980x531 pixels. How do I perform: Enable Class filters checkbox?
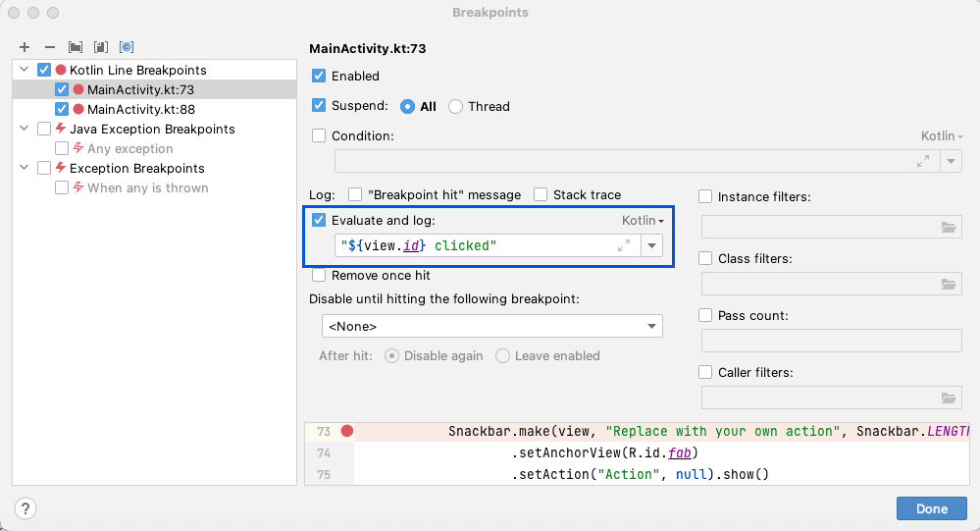point(705,258)
